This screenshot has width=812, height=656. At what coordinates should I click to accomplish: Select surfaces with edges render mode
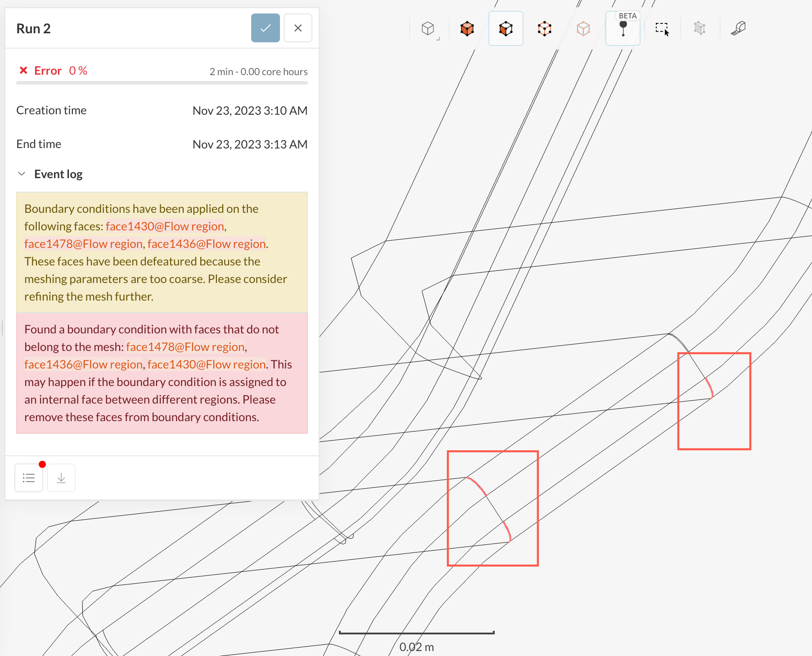pyautogui.click(x=506, y=29)
